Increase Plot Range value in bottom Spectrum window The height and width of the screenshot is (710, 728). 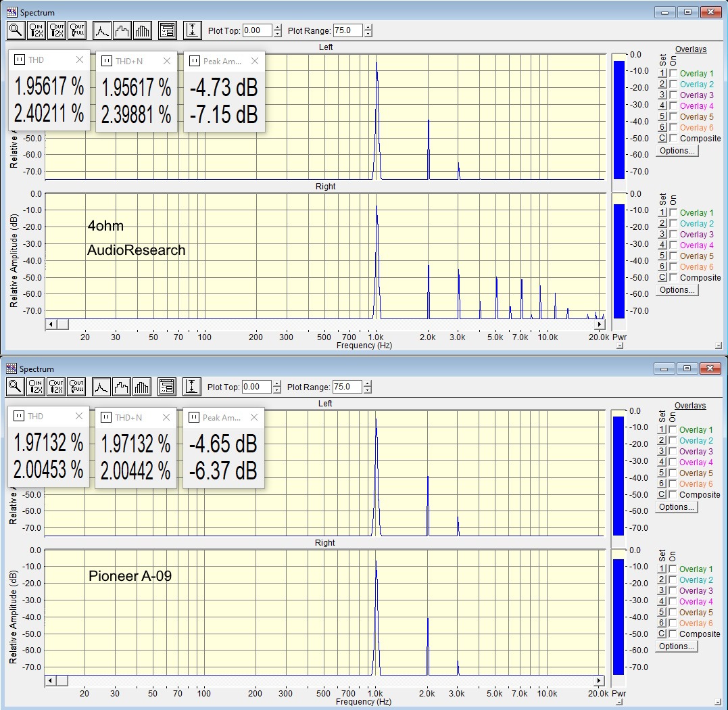click(368, 383)
